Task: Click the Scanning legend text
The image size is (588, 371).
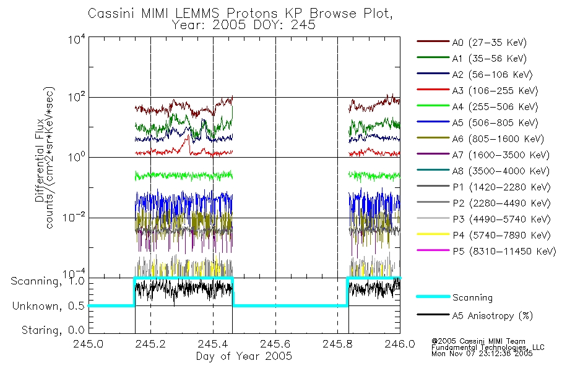Action: click(x=472, y=298)
